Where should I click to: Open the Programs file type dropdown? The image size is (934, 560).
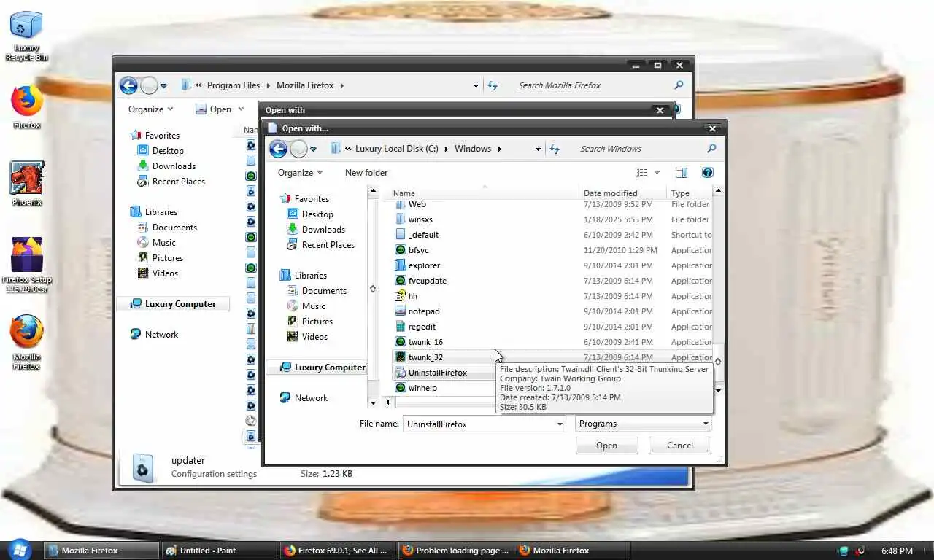[643, 424]
